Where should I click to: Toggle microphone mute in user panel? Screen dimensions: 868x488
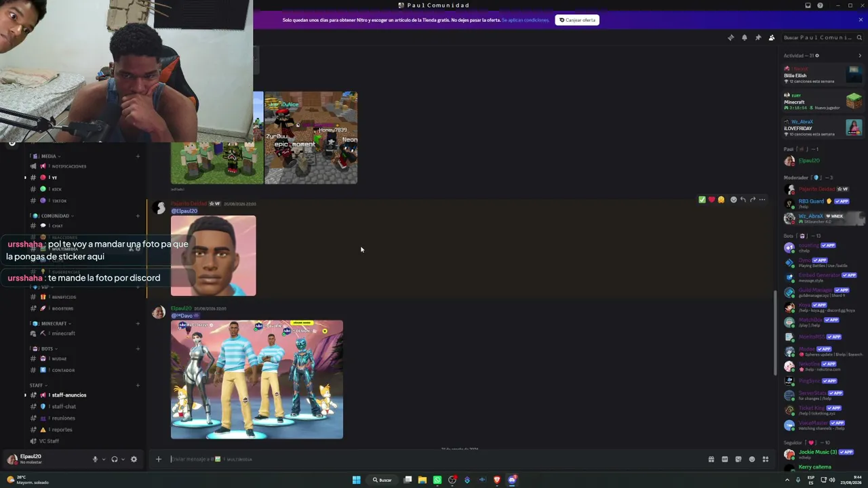pos(95,460)
